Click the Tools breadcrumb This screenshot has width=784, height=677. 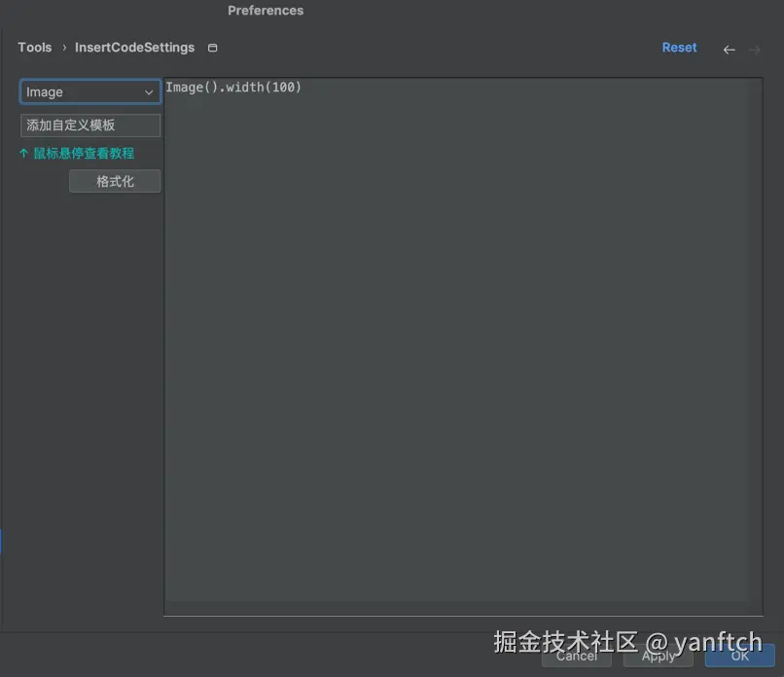[x=35, y=48]
